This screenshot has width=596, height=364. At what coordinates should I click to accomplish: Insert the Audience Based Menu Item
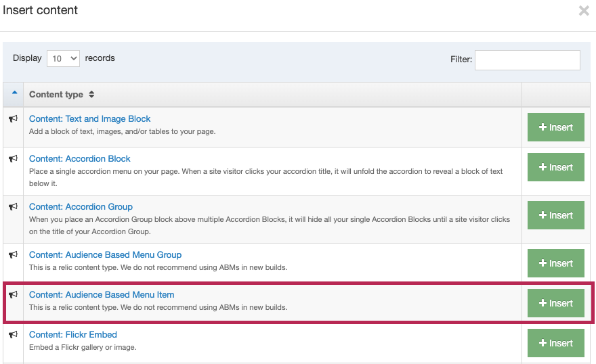(555, 303)
